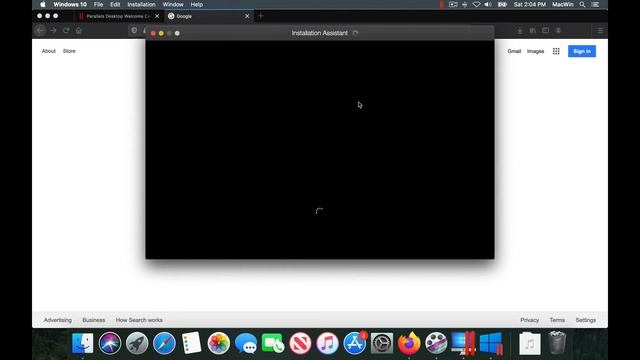Open the Installation menu

(141, 4)
